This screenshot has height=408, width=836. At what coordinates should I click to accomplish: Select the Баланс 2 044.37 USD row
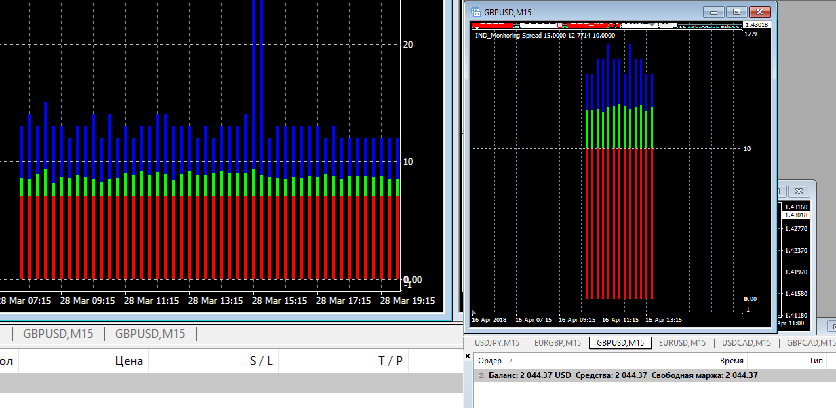pos(655,375)
